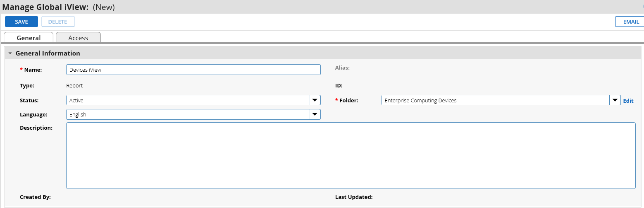Click the Folder field showing Enterprise Computing Devices

tap(496, 100)
